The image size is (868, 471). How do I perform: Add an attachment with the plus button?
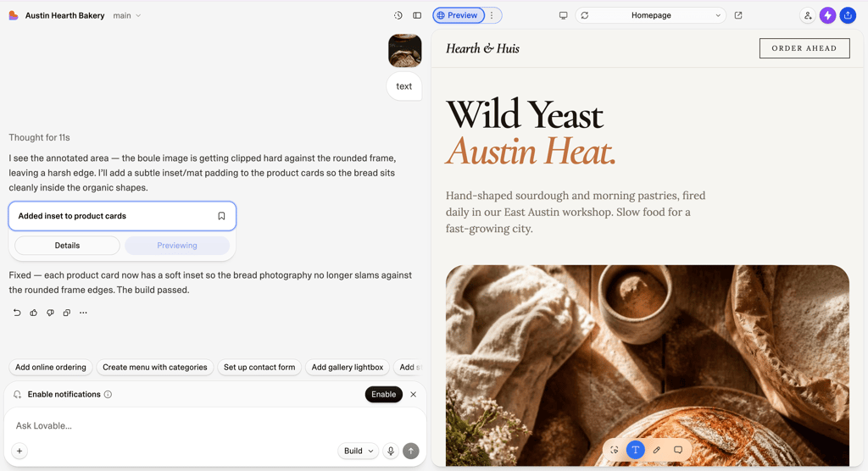19,451
